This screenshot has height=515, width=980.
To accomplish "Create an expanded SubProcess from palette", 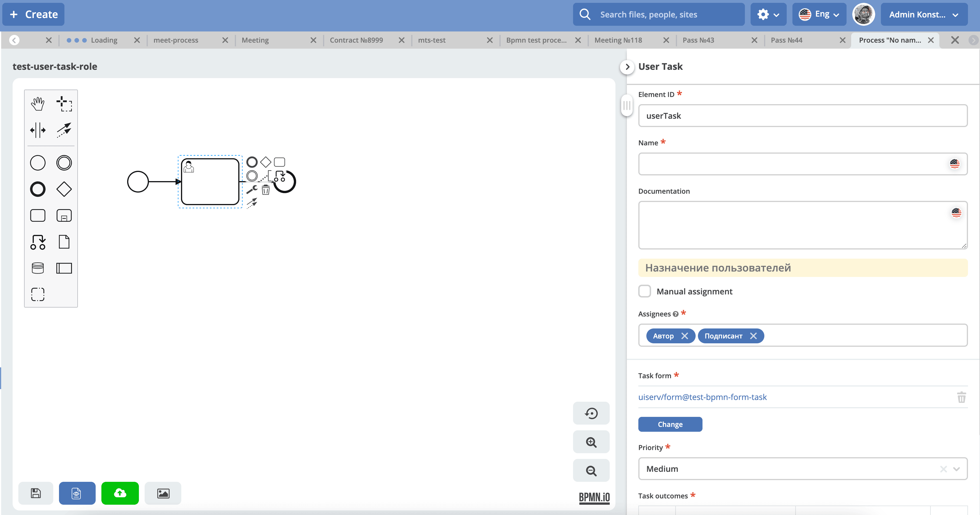I will [x=64, y=215].
